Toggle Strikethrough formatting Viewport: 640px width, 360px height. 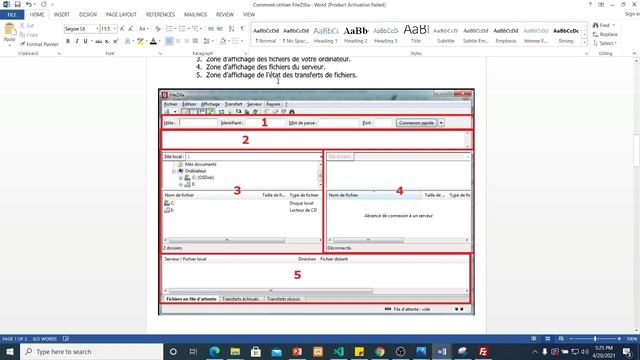pos(98,41)
